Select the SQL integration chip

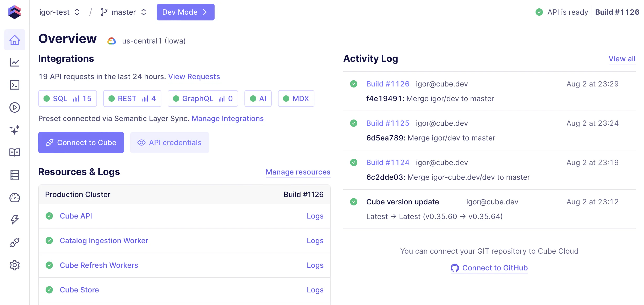coord(68,99)
